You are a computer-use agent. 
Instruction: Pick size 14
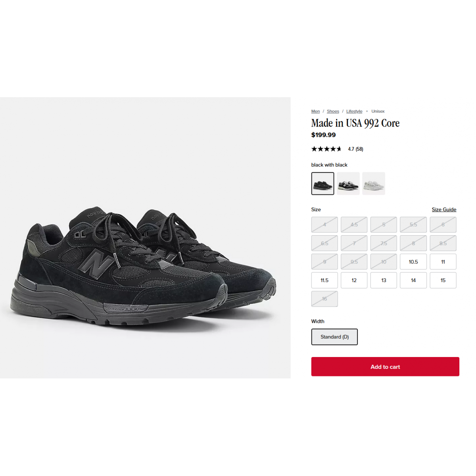coord(413,280)
